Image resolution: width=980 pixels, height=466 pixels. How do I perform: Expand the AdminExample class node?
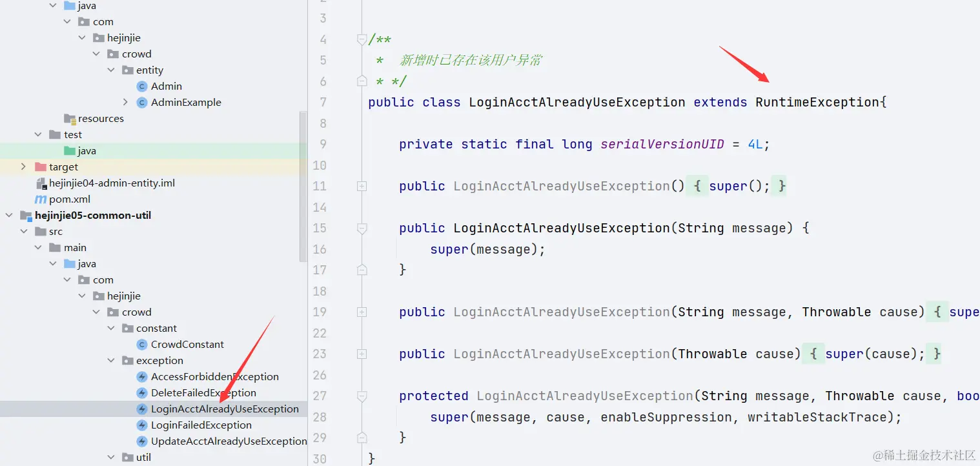tap(126, 103)
